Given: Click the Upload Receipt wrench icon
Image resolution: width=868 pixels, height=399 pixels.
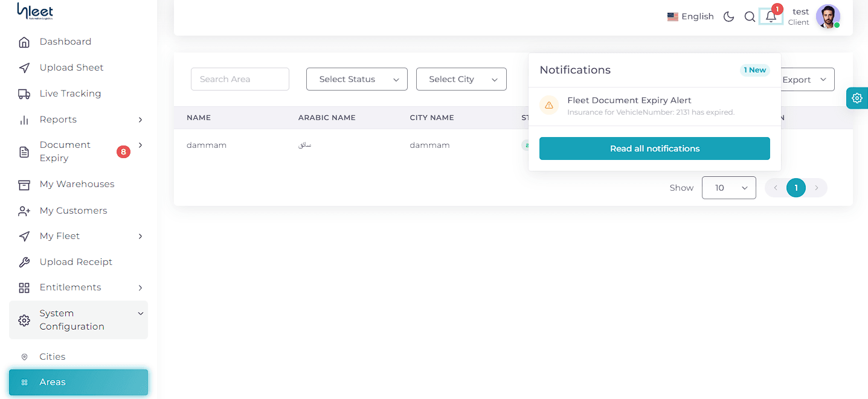Looking at the screenshot, I should (24, 262).
